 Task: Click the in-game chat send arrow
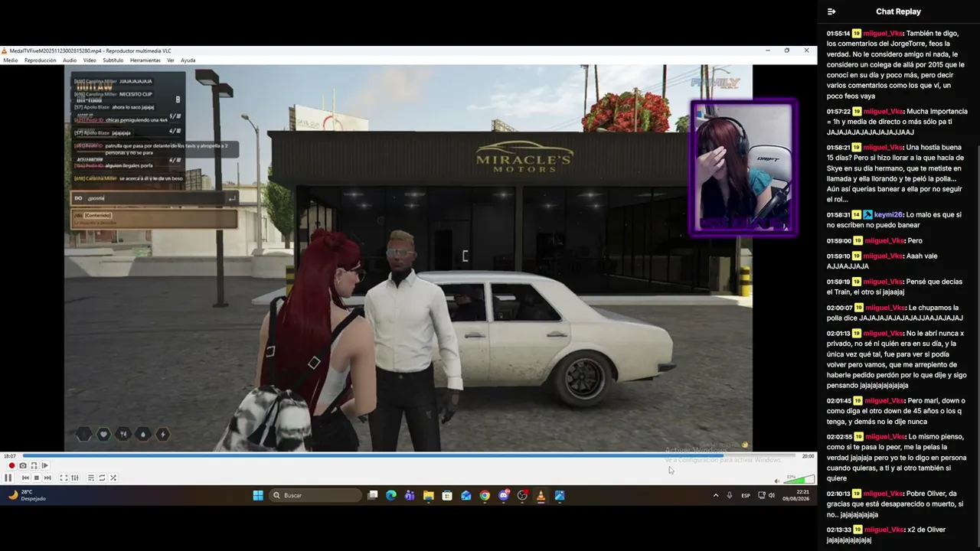click(231, 198)
